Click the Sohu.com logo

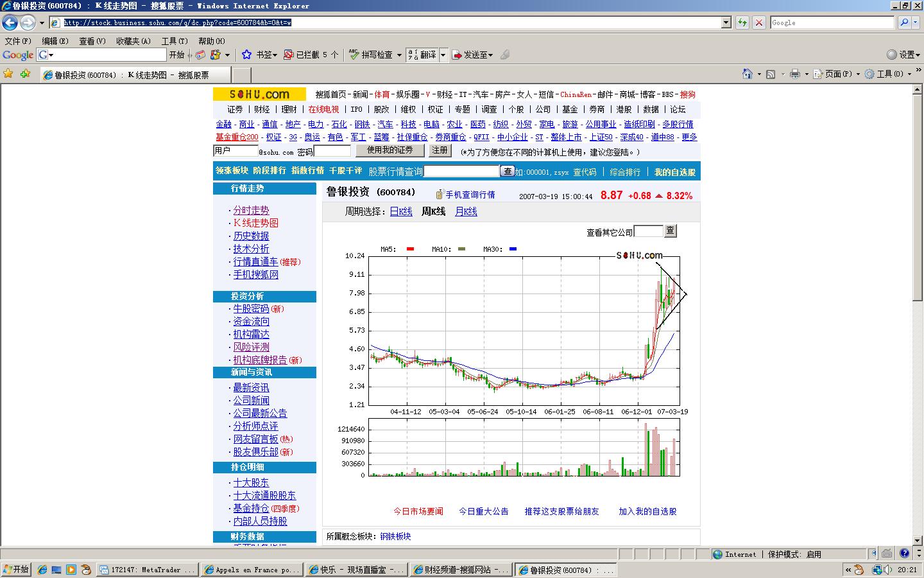pyautogui.click(x=261, y=94)
